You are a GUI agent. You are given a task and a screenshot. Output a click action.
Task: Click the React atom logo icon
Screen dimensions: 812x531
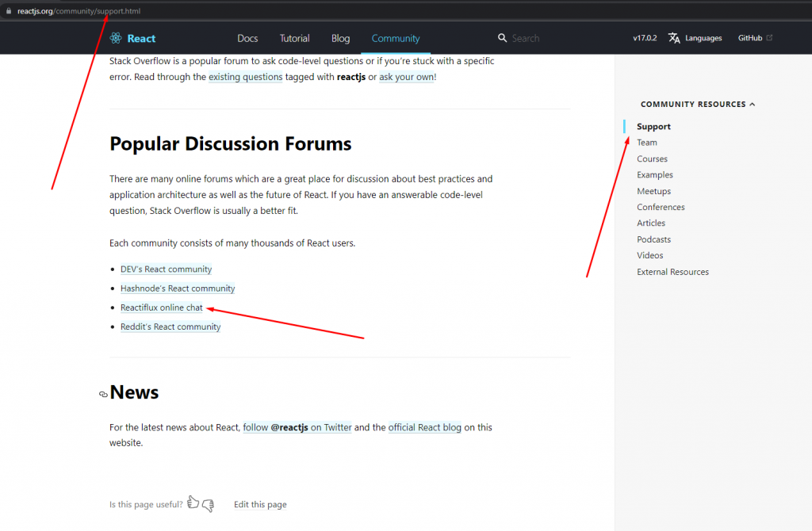point(116,38)
